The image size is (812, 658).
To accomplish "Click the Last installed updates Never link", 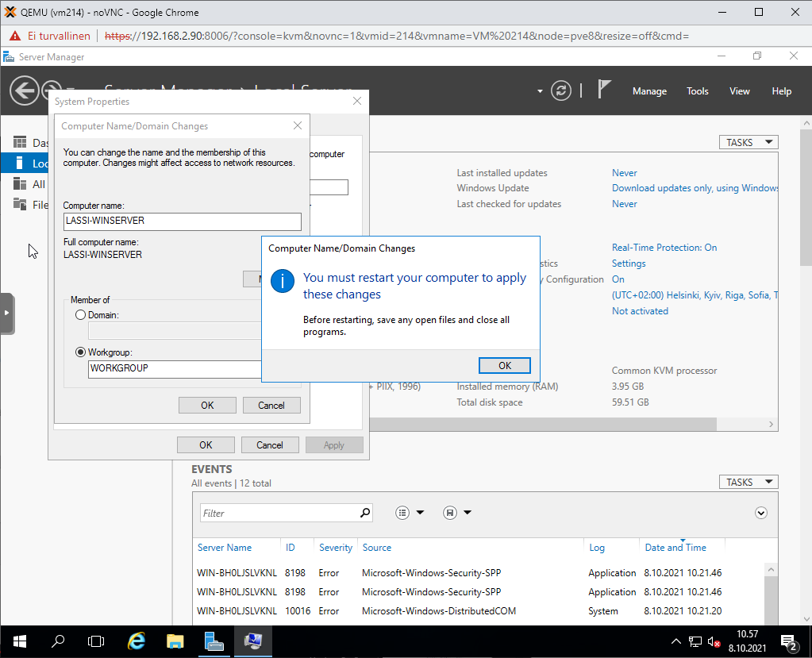I will [625, 173].
